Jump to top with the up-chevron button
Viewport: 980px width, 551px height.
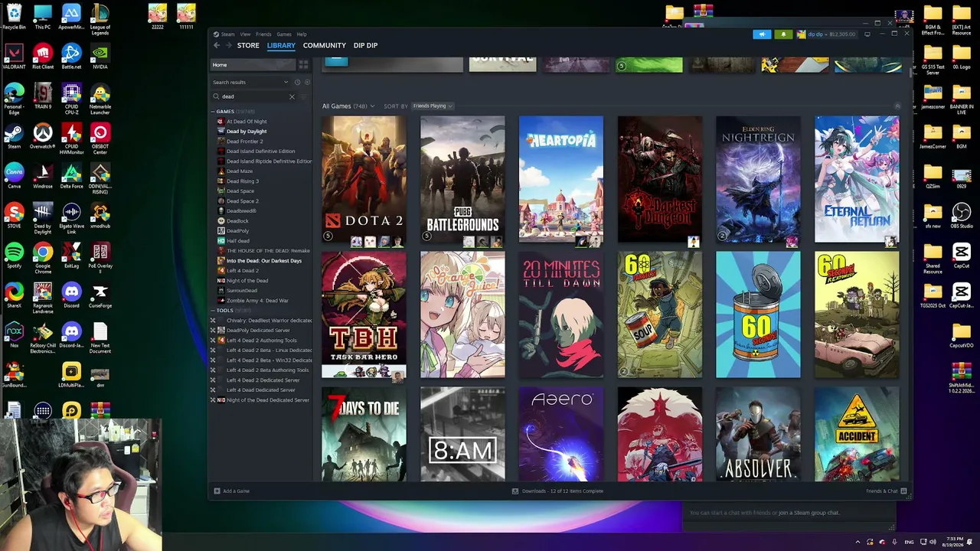pyautogui.click(x=897, y=106)
